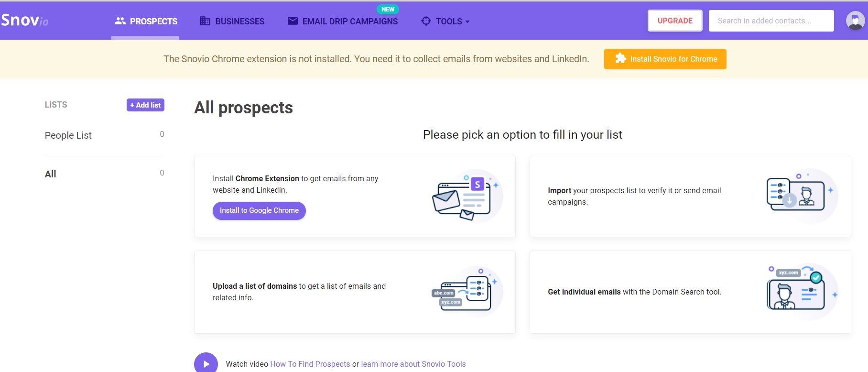
Task: Open the Businesses tab
Action: pyautogui.click(x=232, y=21)
